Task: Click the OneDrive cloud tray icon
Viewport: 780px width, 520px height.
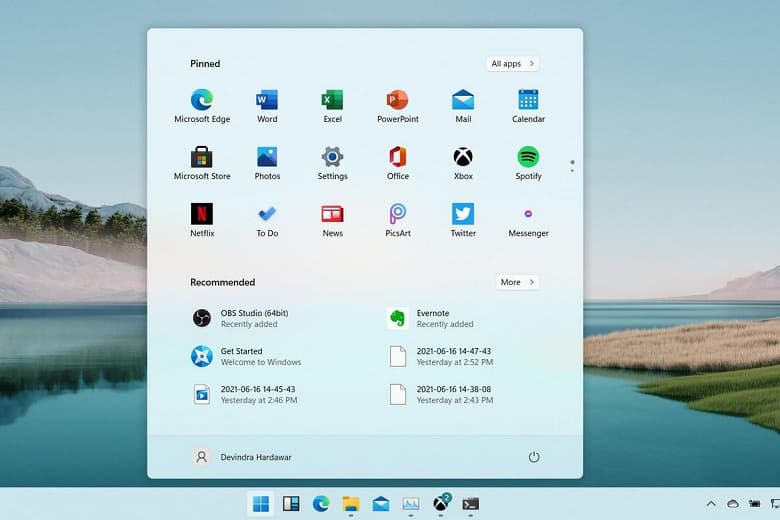Action: point(733,504)
